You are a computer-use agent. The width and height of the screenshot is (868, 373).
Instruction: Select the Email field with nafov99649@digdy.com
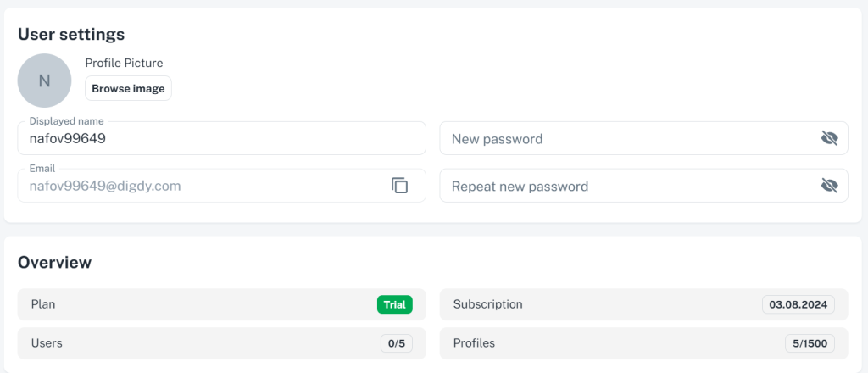point(222,186)
